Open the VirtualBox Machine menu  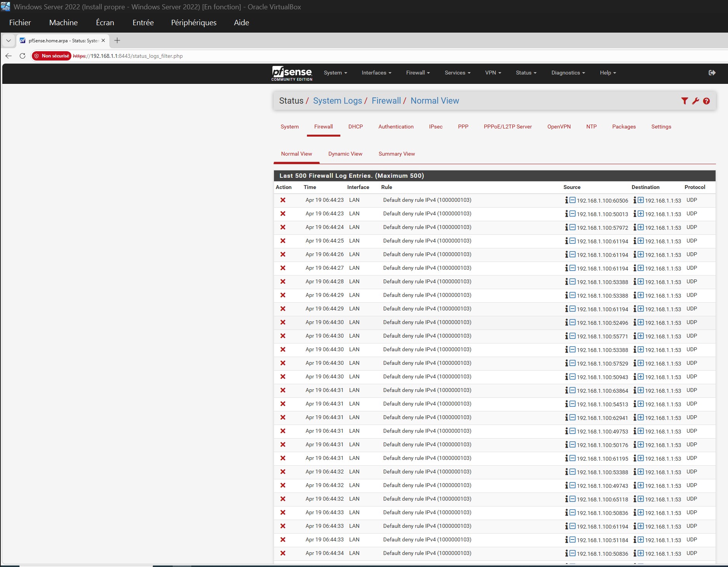[x=63, y=23]
